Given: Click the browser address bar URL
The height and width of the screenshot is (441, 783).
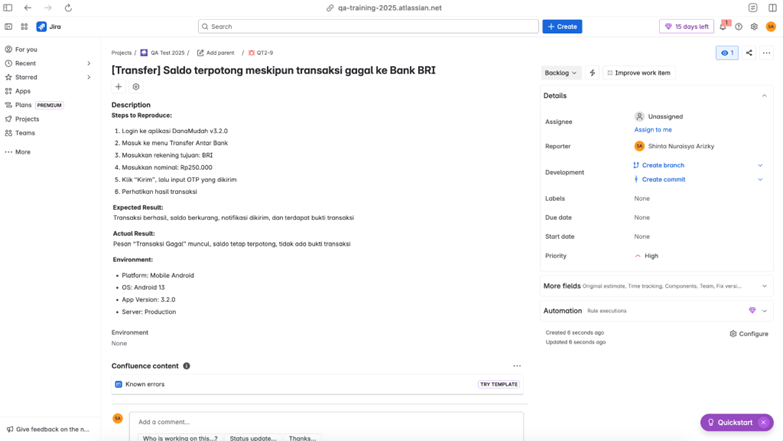Looking at the screenshot, I should click(x=390, y=7).
